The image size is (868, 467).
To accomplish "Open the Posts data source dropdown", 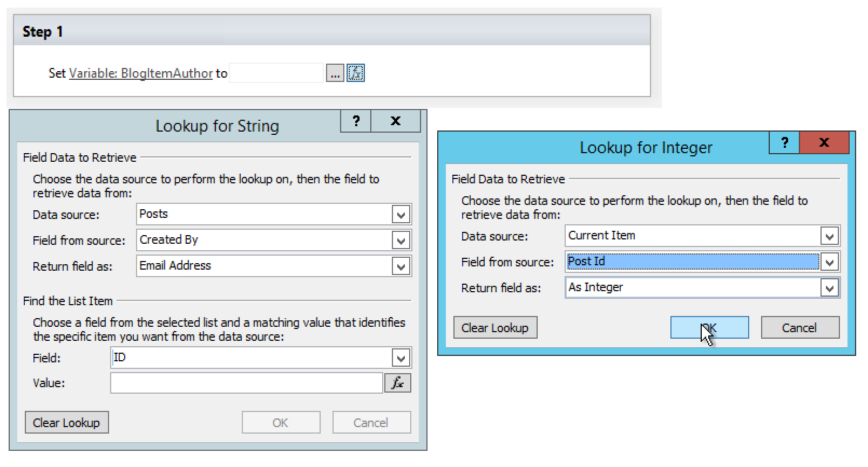I will pos(401,215).
